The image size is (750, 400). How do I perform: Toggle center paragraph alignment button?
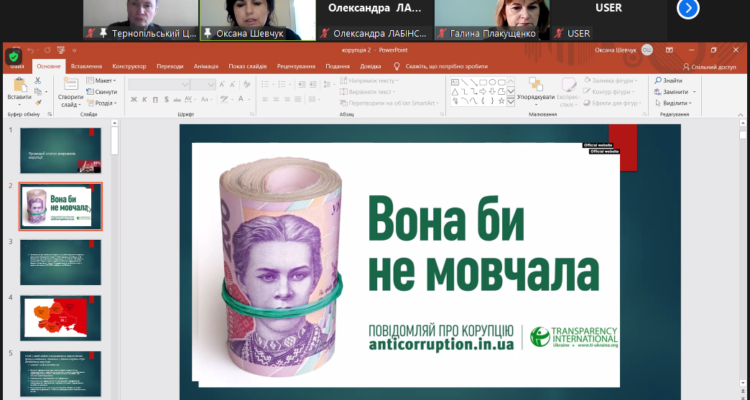coord(276,100)
